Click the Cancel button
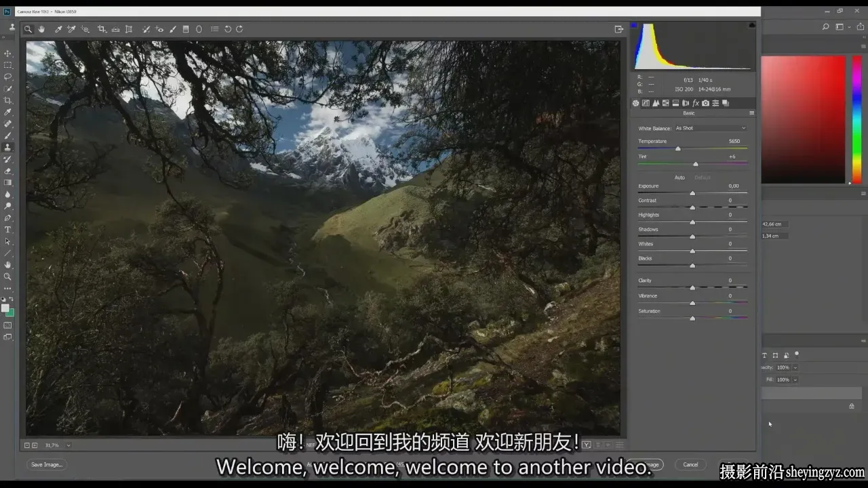This screenshot has width=868, height=488. (690, 464)
